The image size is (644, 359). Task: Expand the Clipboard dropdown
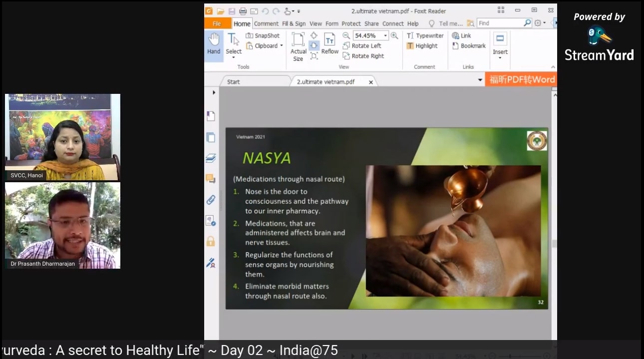coord(281,46)
